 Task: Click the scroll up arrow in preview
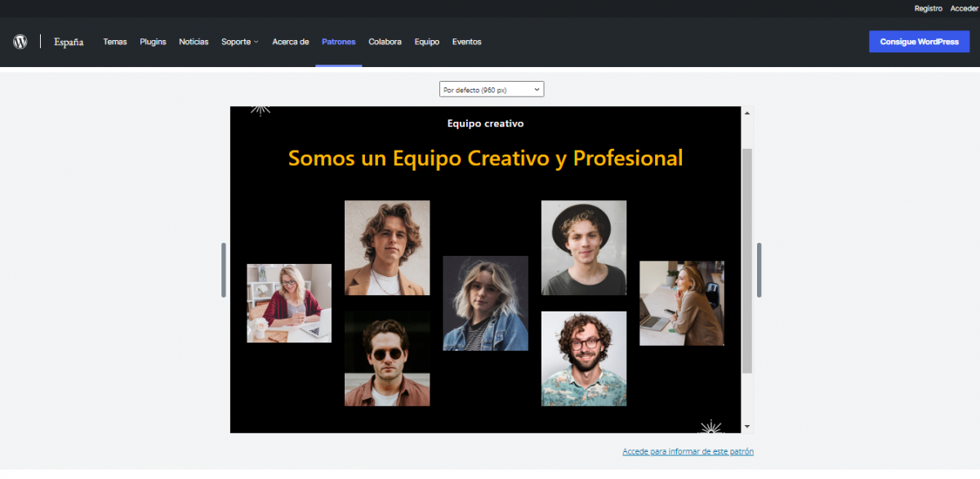(x=746, y=113)
